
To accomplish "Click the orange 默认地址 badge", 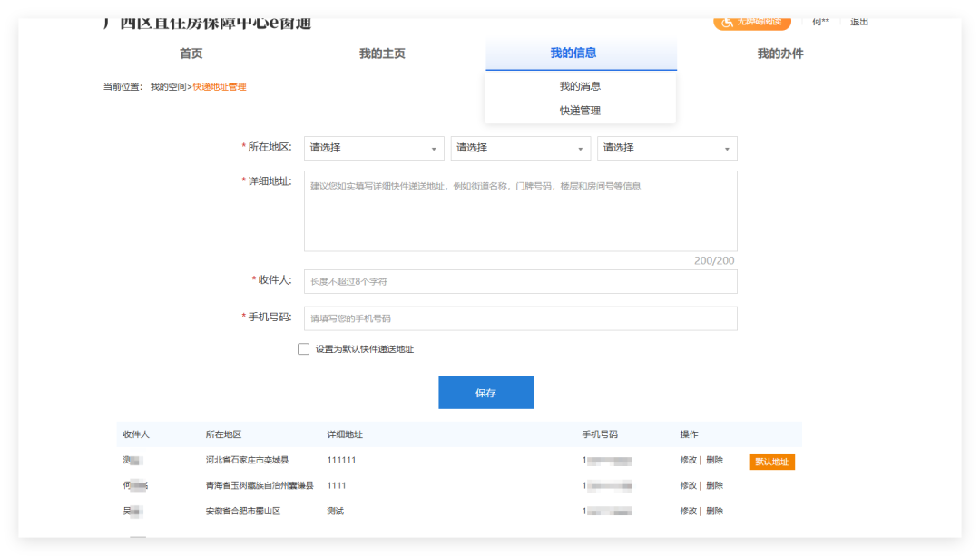I will [771, 462].
